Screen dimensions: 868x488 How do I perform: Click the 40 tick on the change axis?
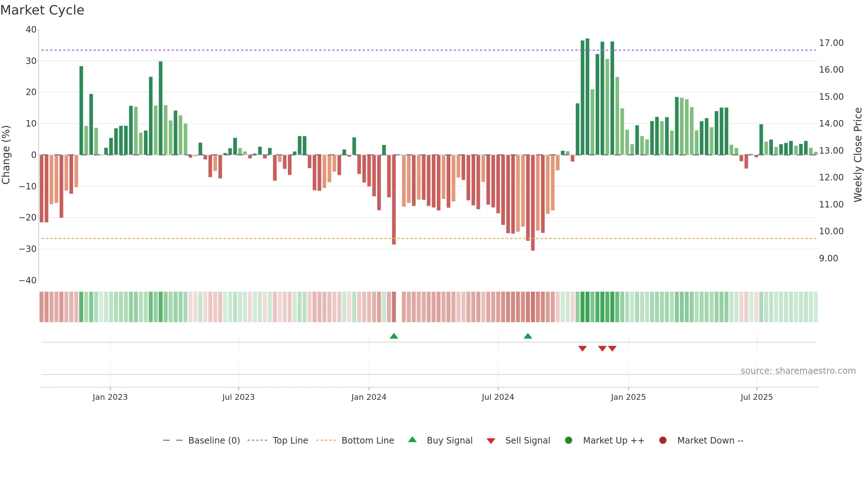tap(31, 29)
